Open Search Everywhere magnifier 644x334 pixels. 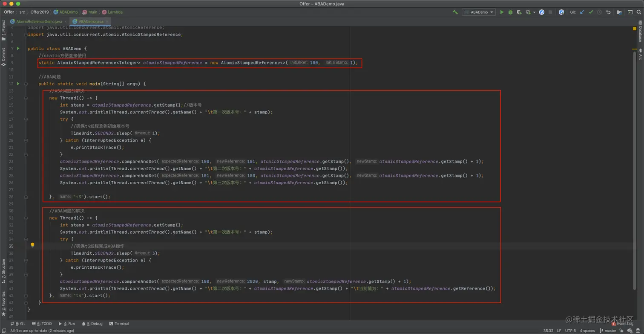[x=638, y=12]
